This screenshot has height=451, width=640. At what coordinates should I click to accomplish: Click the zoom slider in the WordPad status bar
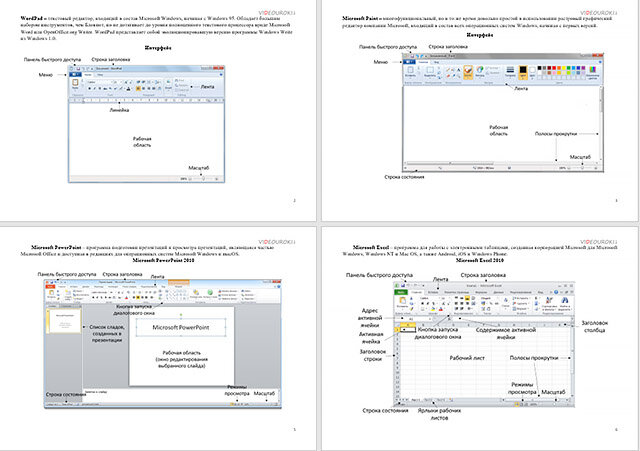(203, 179)
